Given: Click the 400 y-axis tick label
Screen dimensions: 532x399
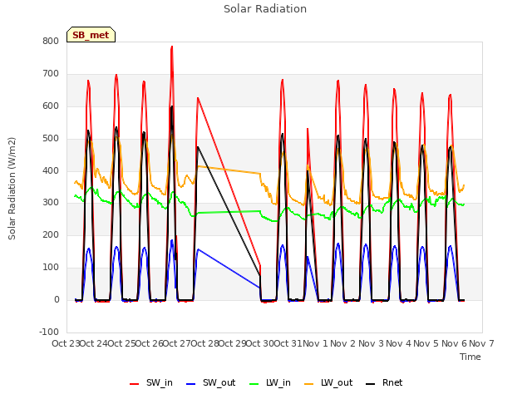Looking at the screenshot, I should pos(51,170).
